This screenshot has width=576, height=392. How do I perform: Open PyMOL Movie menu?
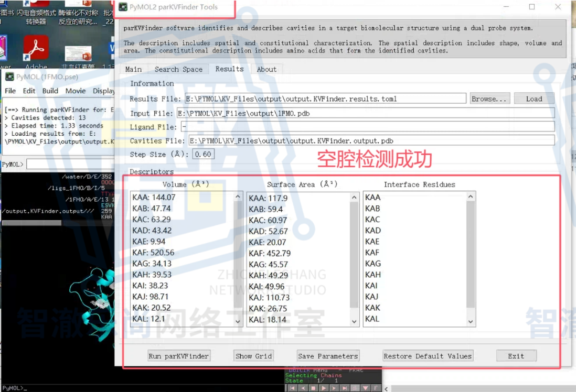point(76,91)
